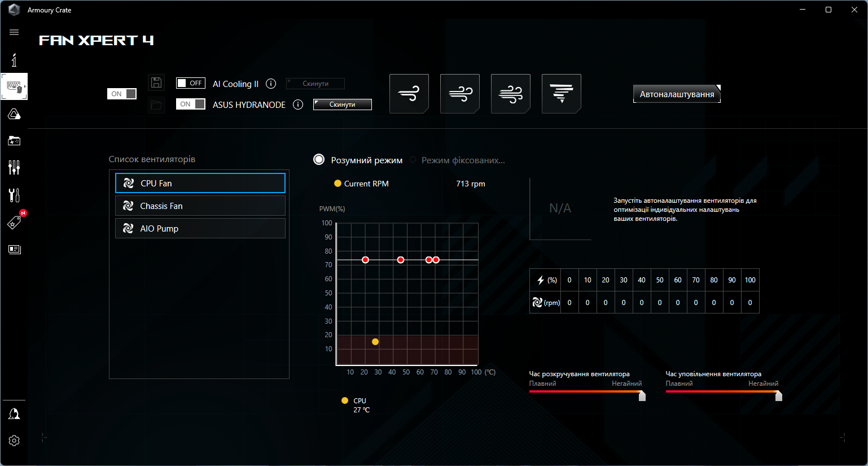Click the Список вентиляторів heading
This screenshot has width=868, height=466.
pyautogui.click(x=152, y=159)
